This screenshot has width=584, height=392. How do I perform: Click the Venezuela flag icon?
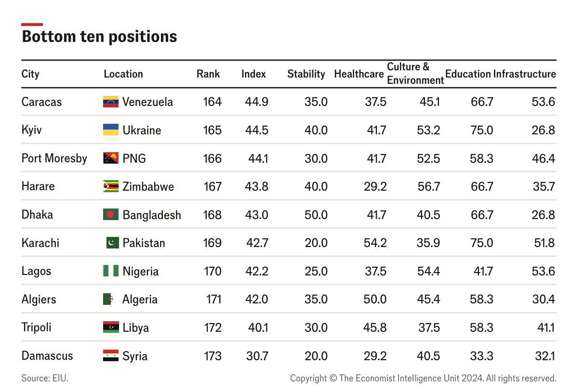click(x=111, y=102)
